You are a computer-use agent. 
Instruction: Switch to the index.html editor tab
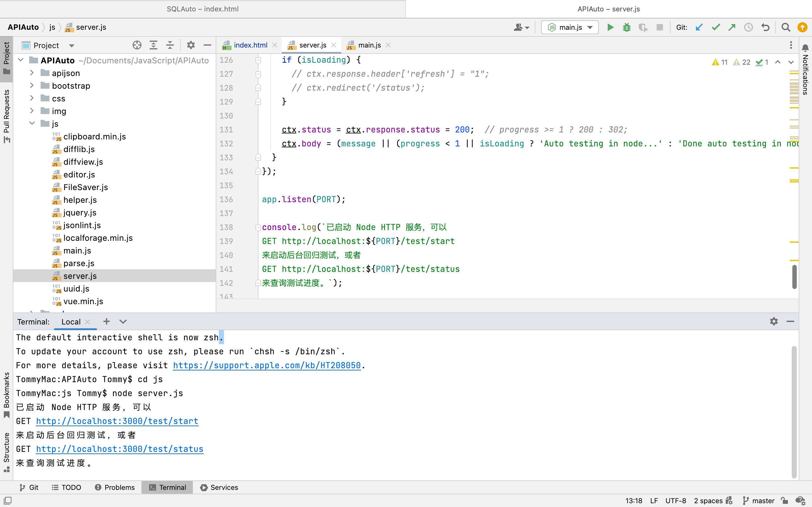tap(250, 45)
